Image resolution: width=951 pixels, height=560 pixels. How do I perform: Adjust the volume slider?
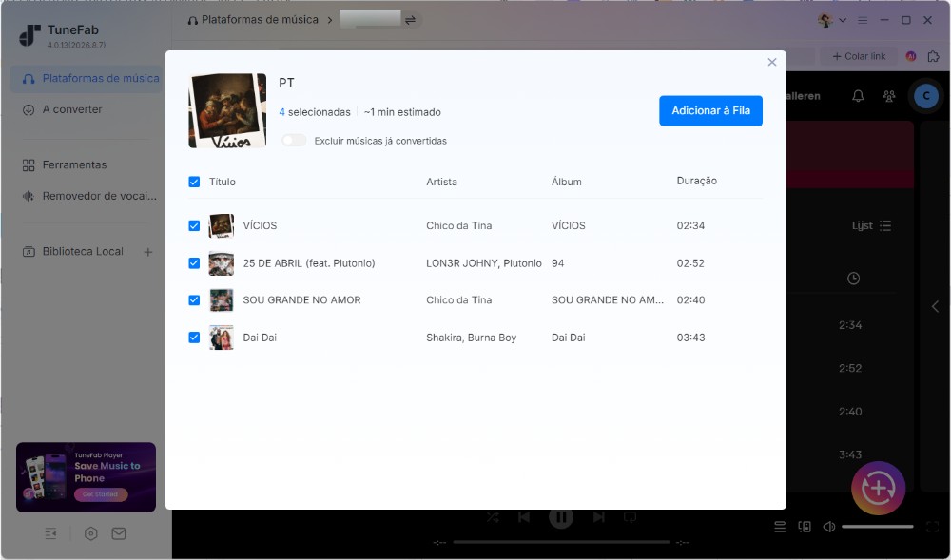click(877, 527)
